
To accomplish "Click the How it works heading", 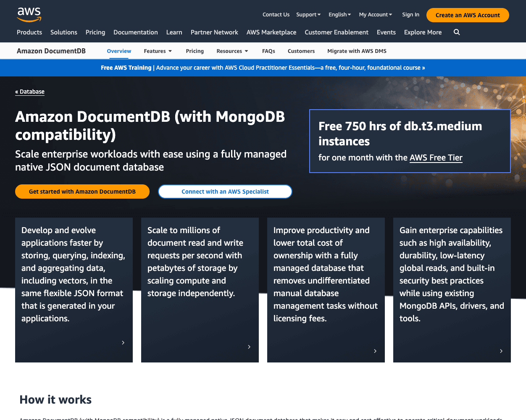I will (55, 399).
